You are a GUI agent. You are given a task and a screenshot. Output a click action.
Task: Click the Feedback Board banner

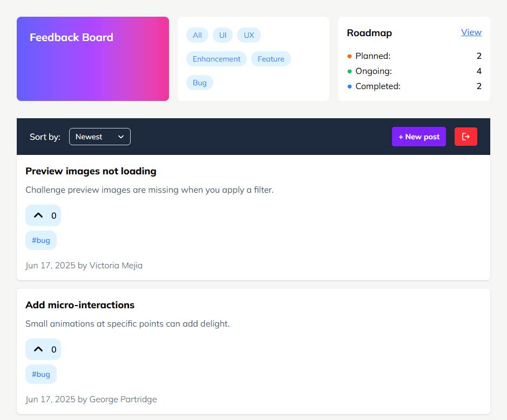pyautogui.click(x=92, y=59)
